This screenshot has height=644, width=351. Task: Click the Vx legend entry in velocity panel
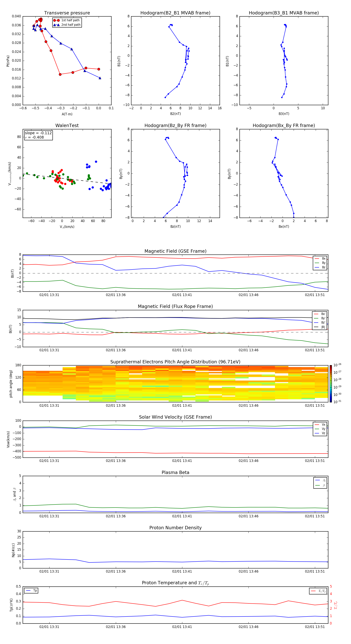pyautogui.click(x=320, y=424)
